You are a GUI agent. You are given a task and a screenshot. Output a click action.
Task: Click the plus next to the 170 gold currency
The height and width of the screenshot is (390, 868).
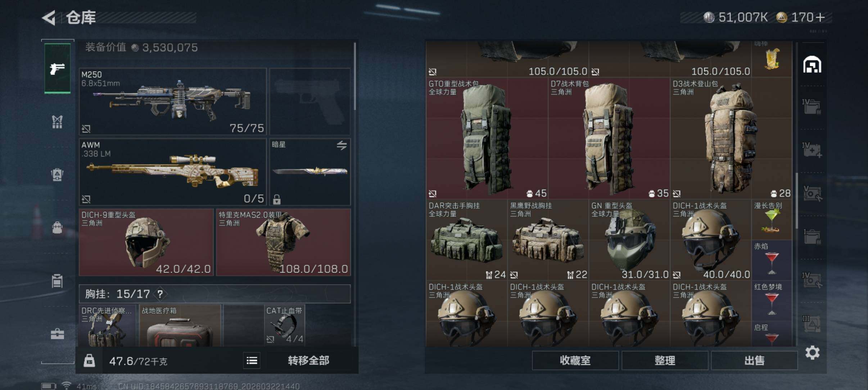(x=820, y=17)
